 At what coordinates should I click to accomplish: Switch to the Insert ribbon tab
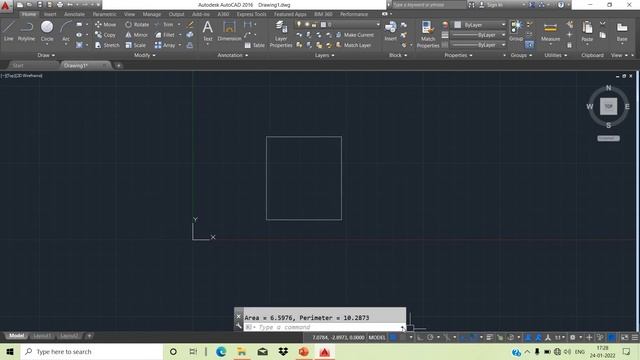click(x=50, y=14)
